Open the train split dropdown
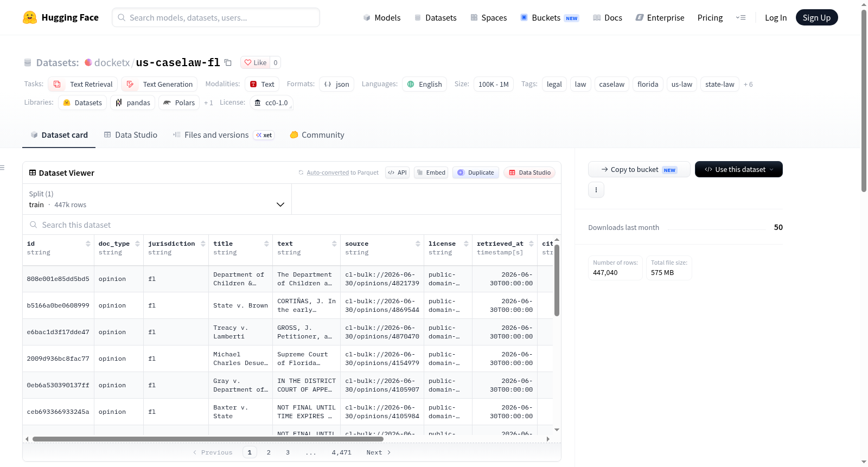This screenshot has height=467, width=868. point(157,200)
